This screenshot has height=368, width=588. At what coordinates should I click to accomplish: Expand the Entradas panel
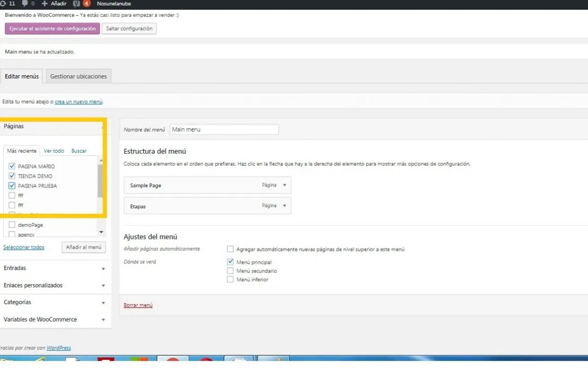coord(103,268)
